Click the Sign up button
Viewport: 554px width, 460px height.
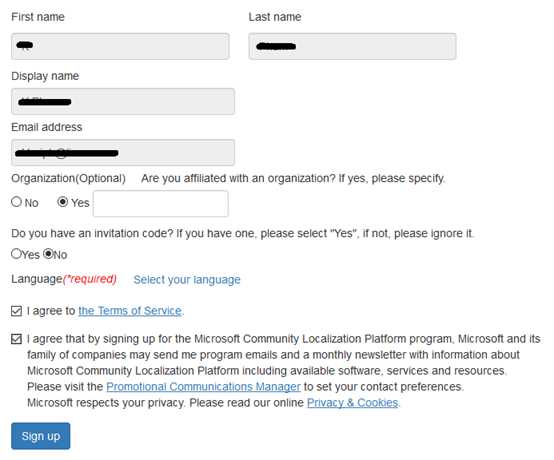pyautogui.click(x=41, y=436)
